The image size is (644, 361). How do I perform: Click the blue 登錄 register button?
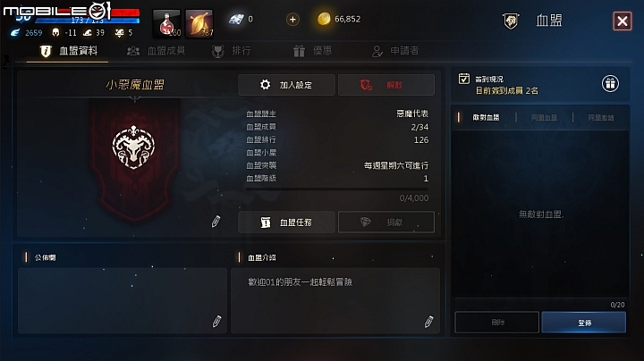pos(583,323)
